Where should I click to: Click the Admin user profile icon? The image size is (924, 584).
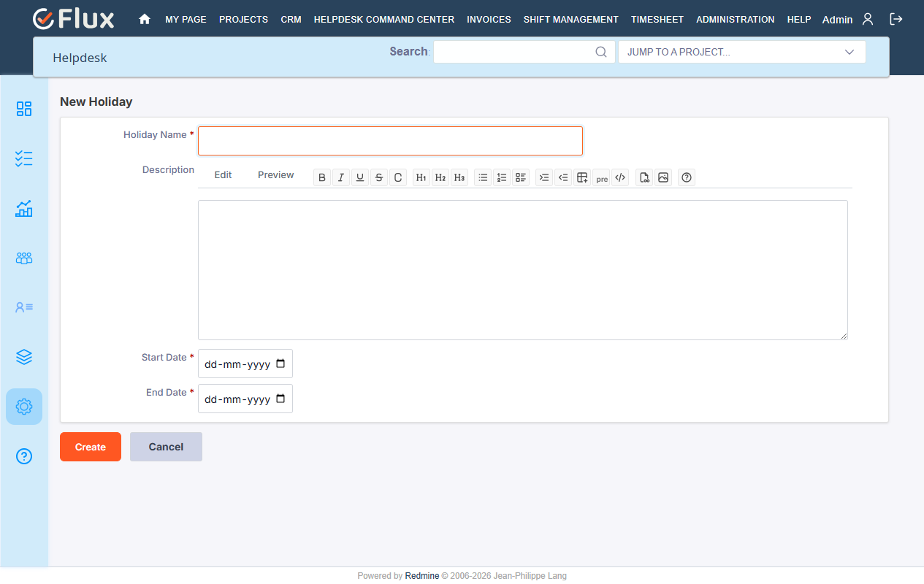[868, 19]
